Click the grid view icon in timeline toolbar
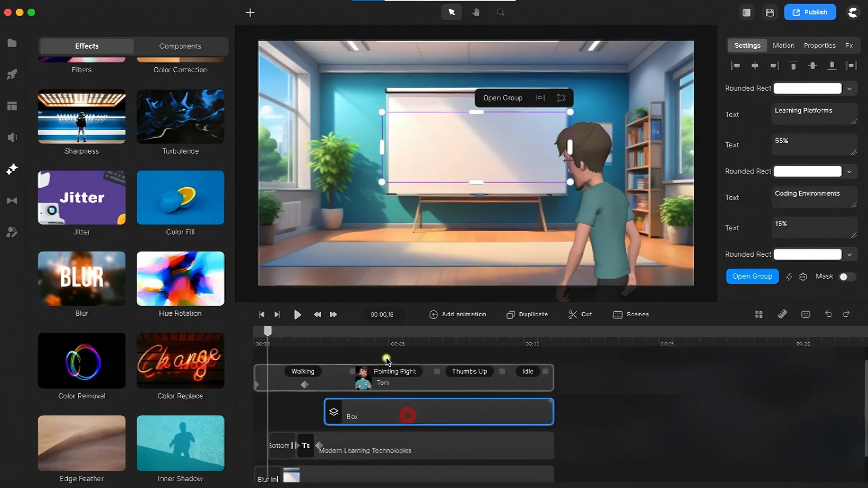868x488 pixels. tap(759, 314)
